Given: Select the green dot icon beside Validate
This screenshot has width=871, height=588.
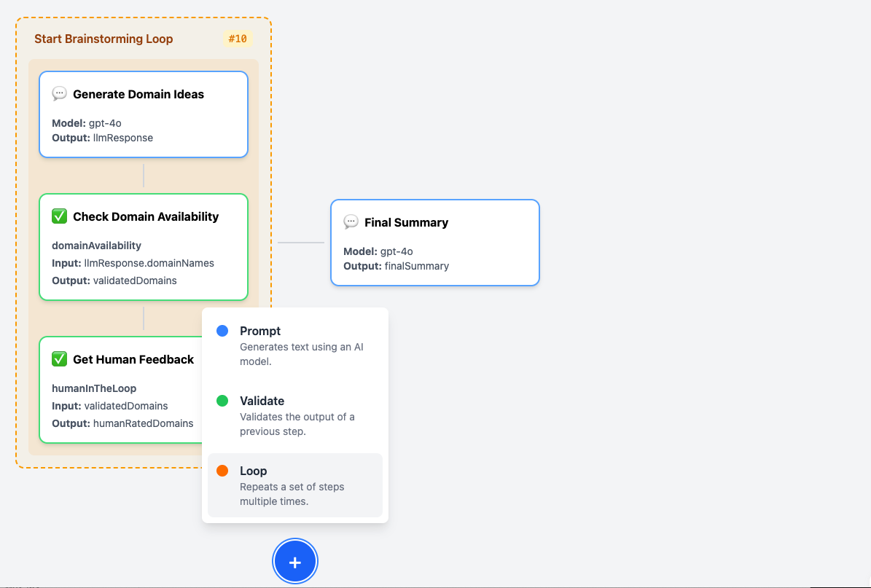Looking at the screenshot, I should [222, 401].
